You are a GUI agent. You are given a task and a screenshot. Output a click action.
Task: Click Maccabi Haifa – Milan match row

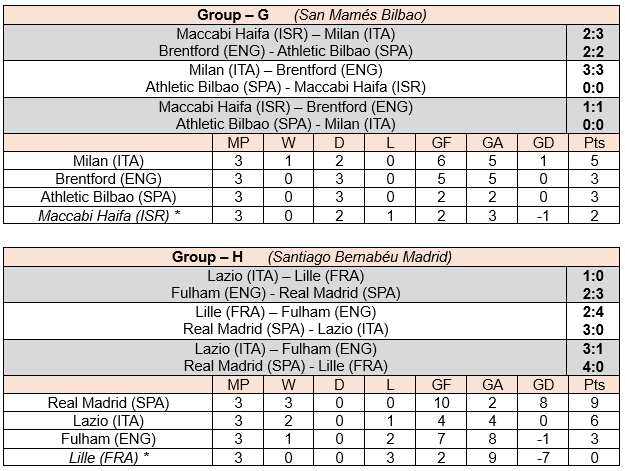285,34
